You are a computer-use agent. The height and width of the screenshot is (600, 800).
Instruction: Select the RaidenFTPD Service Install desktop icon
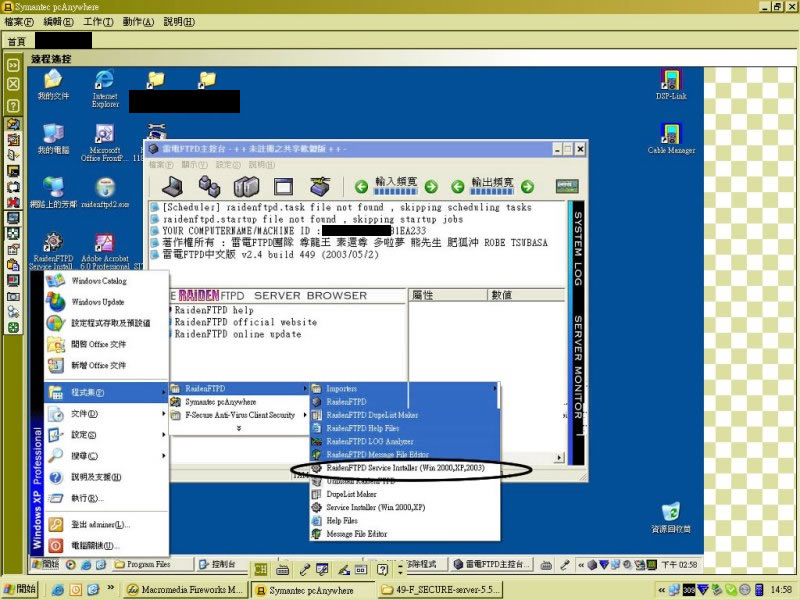coord(53,251)
